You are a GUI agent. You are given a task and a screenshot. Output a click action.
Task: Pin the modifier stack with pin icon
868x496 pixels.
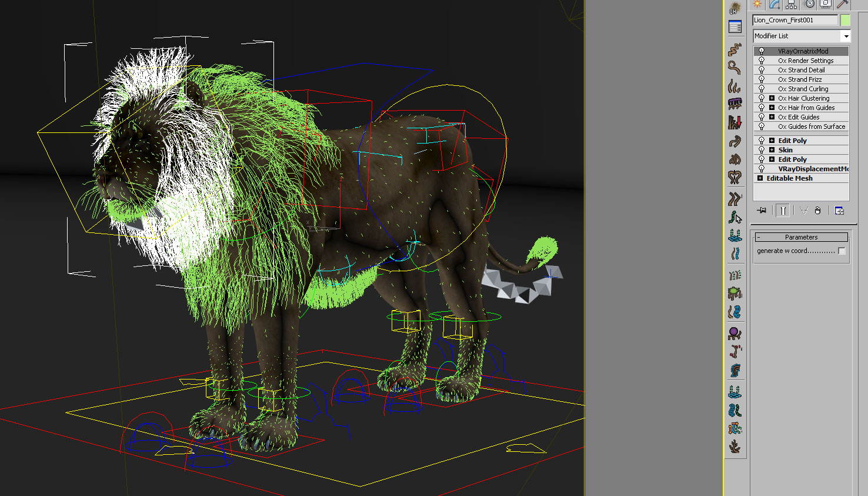(x=762, y=211)
